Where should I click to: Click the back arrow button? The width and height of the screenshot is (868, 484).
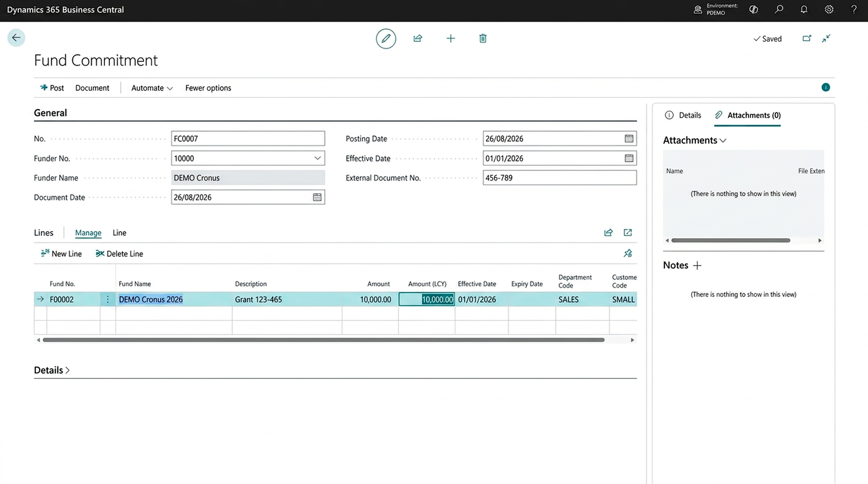16,38
